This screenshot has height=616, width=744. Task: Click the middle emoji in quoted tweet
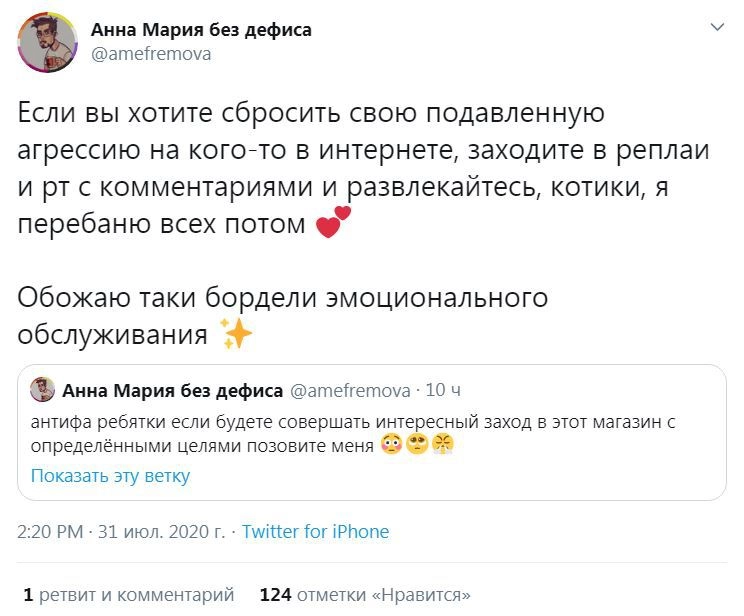pos(417,445)
